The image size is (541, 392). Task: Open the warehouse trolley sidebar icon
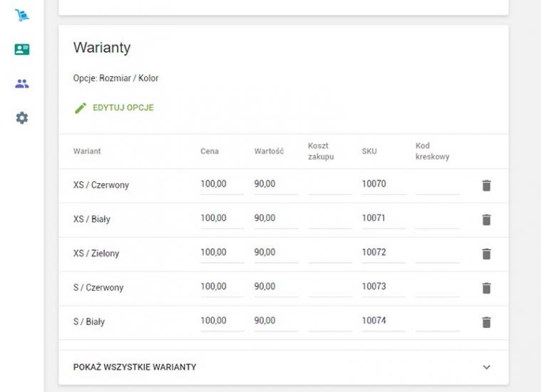tap(22, 15)
